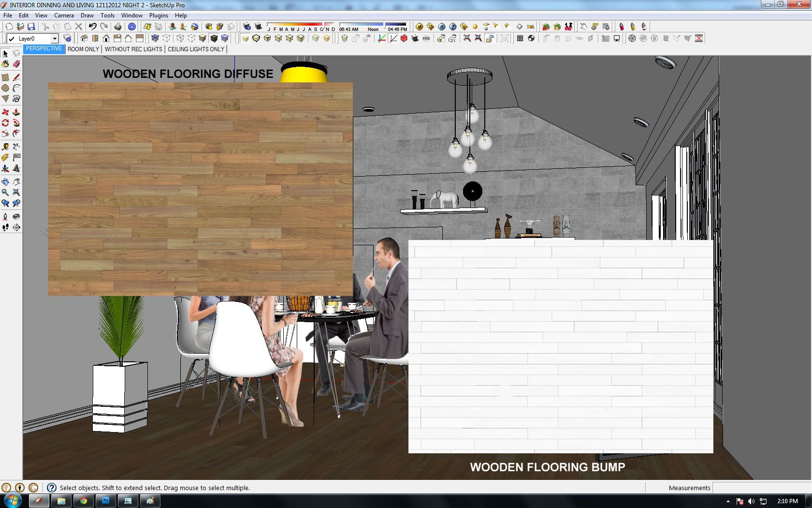Select the Rotate tool
The image size is (812, 508).
click(x=5, y=123)
